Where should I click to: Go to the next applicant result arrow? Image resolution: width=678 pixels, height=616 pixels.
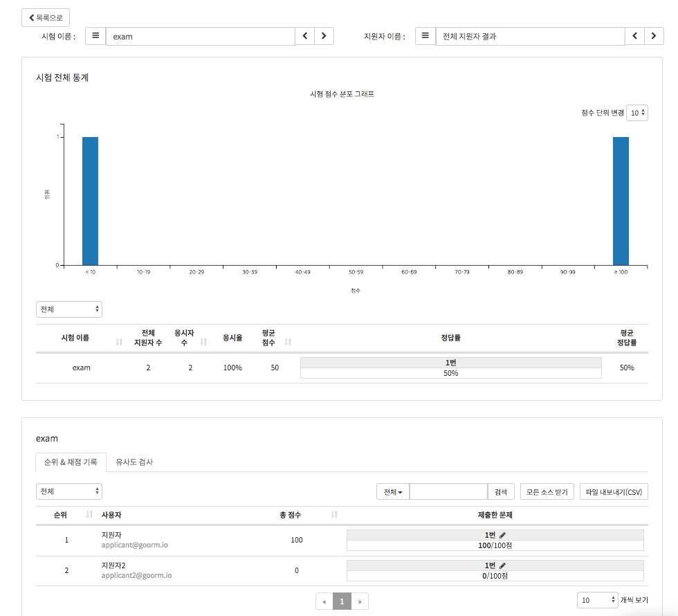pos(654,37)
